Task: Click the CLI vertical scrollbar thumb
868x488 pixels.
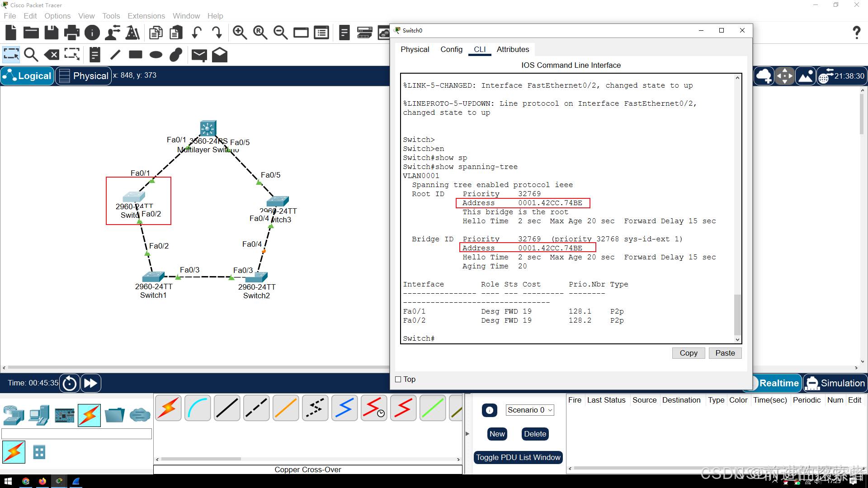Action: (737, 314)
